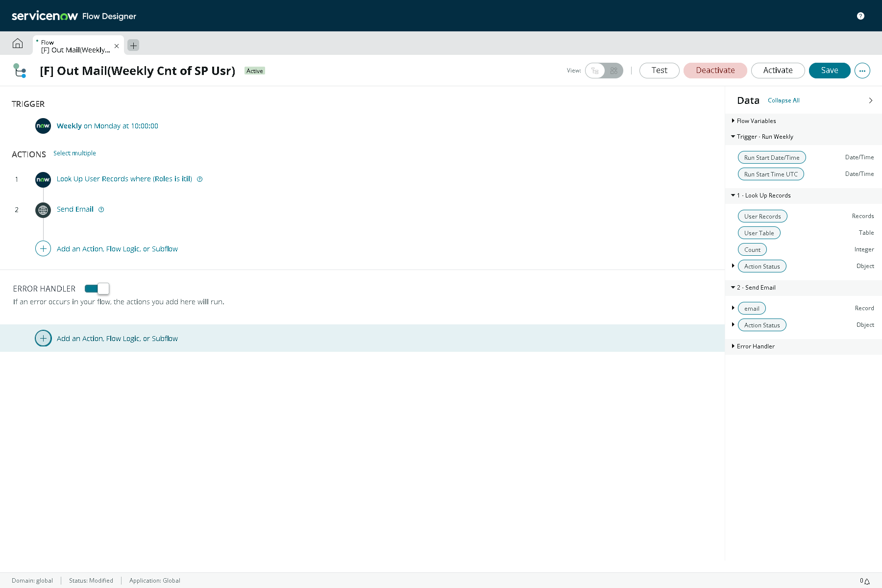Select Run Start Time UTC data pill
Image resolution: width=882 pixels, height=588 pixels.
tap(771, 174)
